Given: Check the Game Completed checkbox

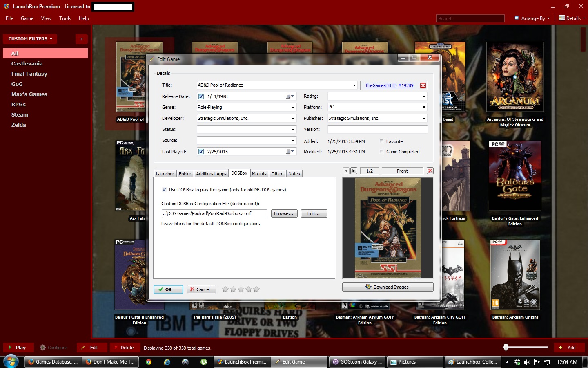Looking at the screenshot, I should [x=381, y=152].
